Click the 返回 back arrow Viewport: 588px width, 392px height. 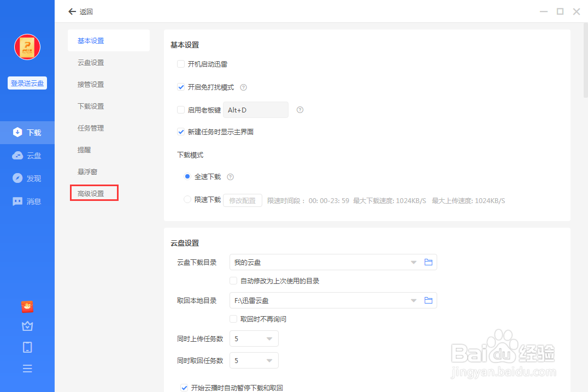pos(72,11)
